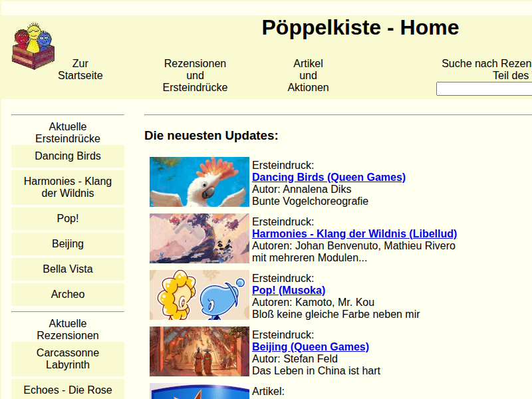Click the Pöppelkiste pawn-crate logo
Image resolution: width=532 pixels, height=399 pixels.
coord(33,46)
